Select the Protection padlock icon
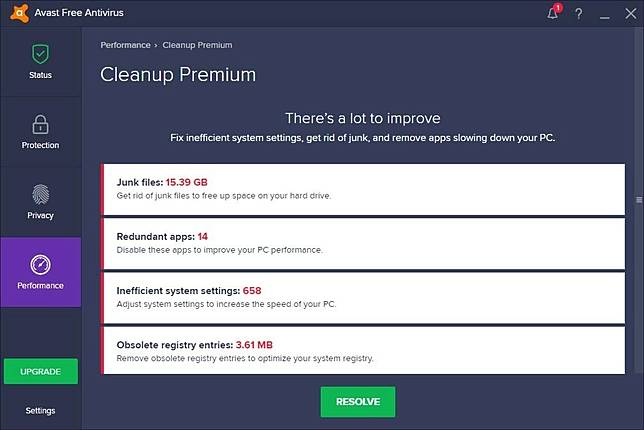This screenshot has height=430, width=644. tap(40, 124)
